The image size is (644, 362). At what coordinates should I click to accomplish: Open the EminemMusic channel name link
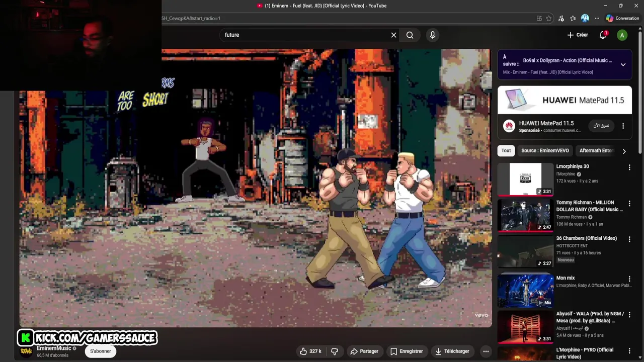click(x=54, y=348)
